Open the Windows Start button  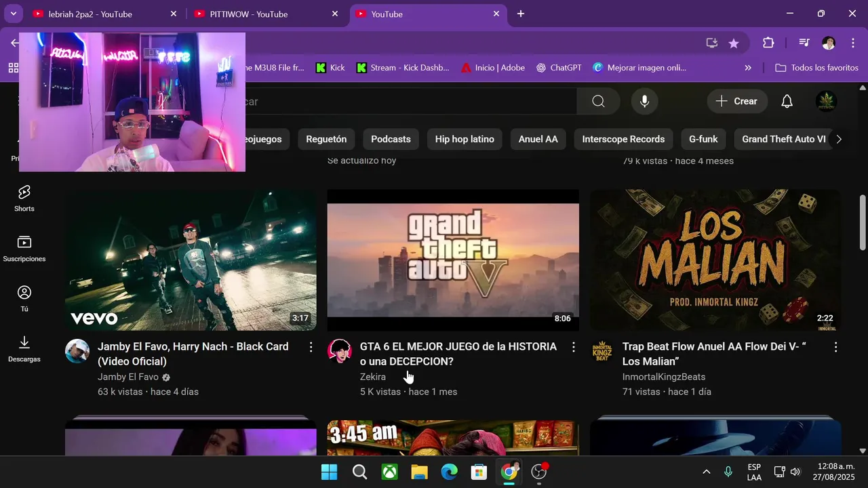pyautogui.click(x=330, y=472)
